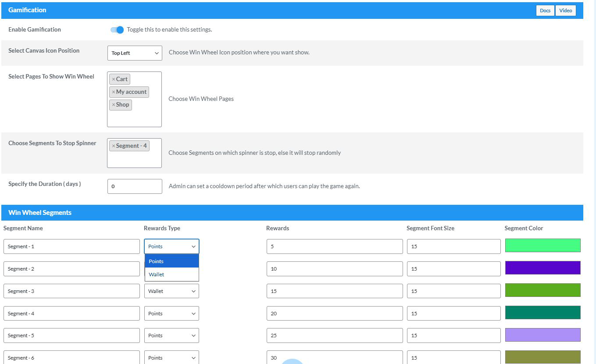This screenshot has height=364, width=596.
Task: Click Segment - 5 lavender color swatch
Action: pos(542,335)
